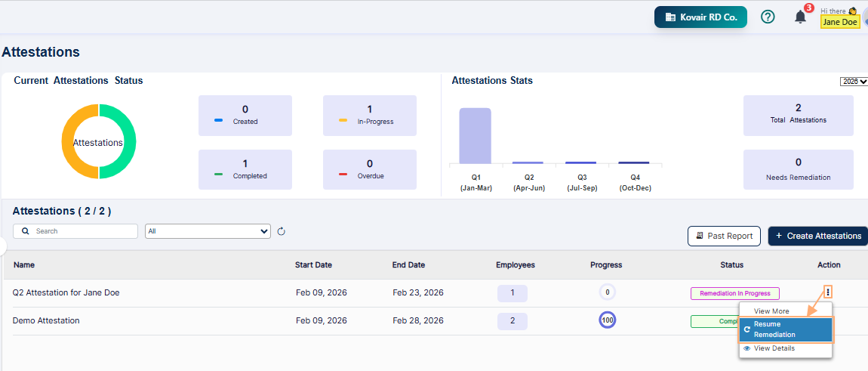Click the Status column header
Screen dimensions: 868x371
(x=732, y=265)
